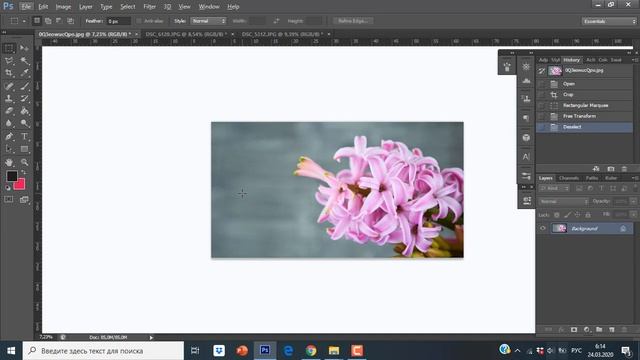Screen dimensions: 640x360
Task: Open the layer Kind filter dropdown
Action: tap(554, 189)
